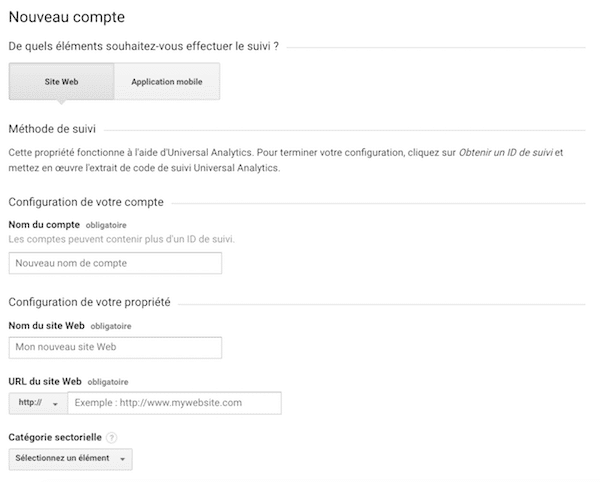This screenshot has height=482, width=600.
Task: Click the Obtenir un ID de suivi text
Action: coord(504,152)
